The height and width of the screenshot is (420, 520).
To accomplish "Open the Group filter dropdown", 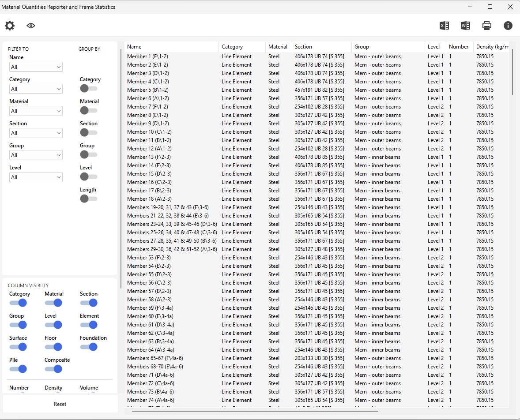I will coord(36,155).
